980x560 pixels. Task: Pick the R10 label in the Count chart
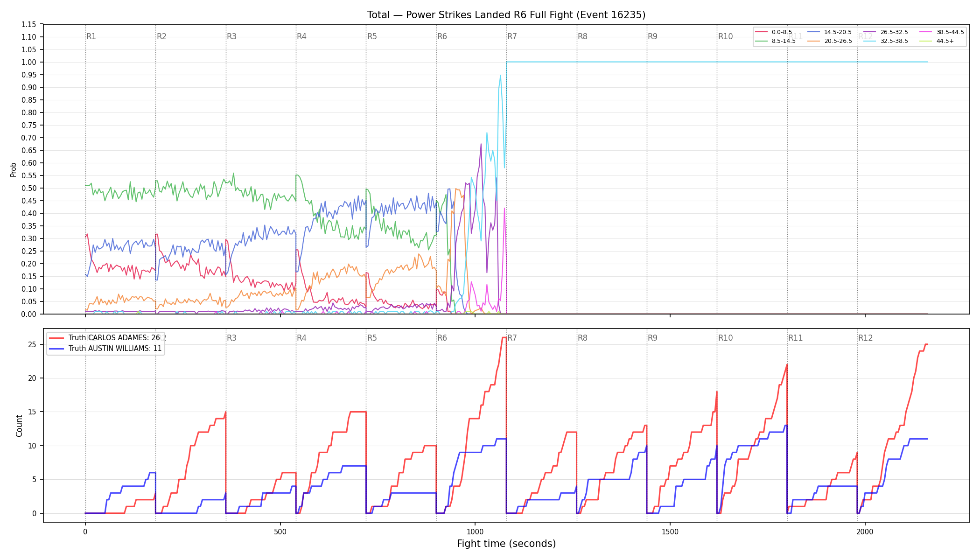pos(725,338)
